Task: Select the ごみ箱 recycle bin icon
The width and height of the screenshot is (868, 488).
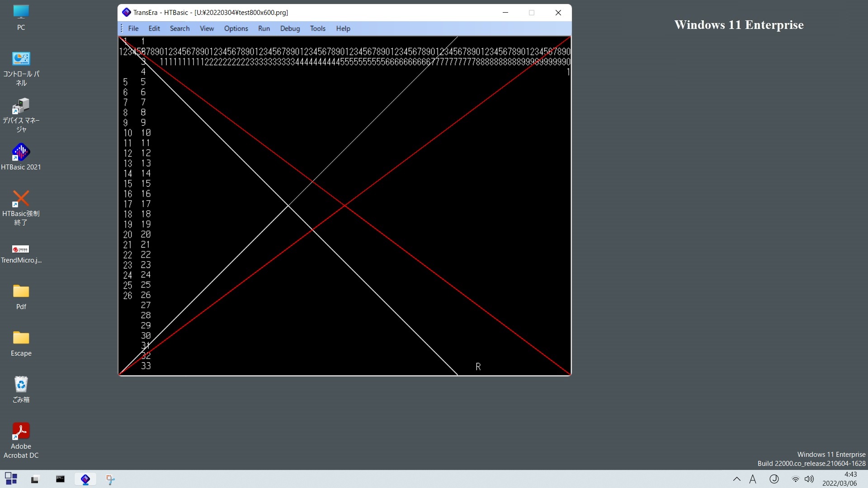Action: click(x=21, y=389)
